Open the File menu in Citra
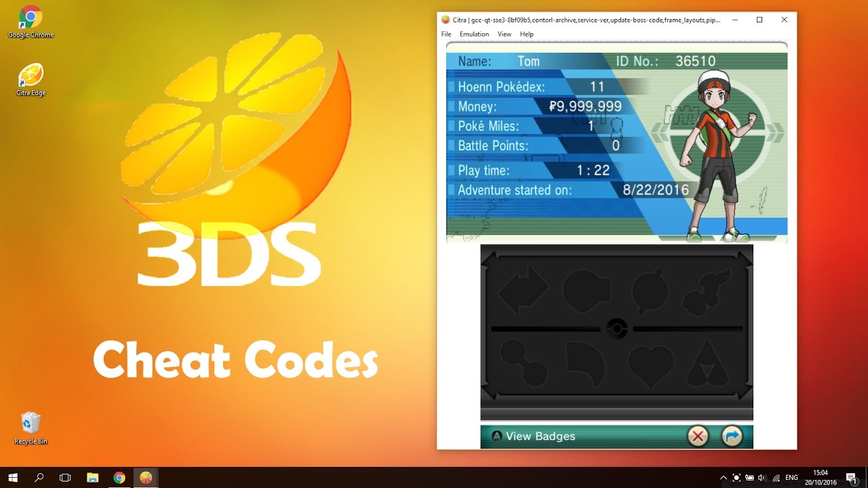Image resolution: width=868 pixels, height=488 pixels. tap(446, 34)
